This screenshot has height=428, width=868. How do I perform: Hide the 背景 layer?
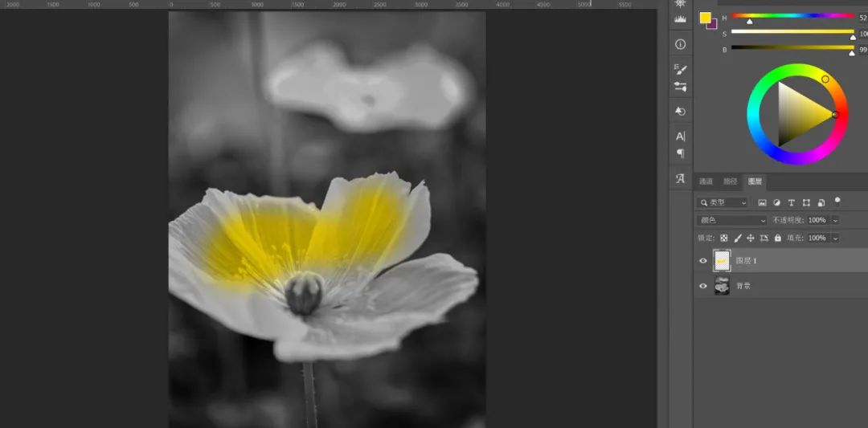(703, 286)
